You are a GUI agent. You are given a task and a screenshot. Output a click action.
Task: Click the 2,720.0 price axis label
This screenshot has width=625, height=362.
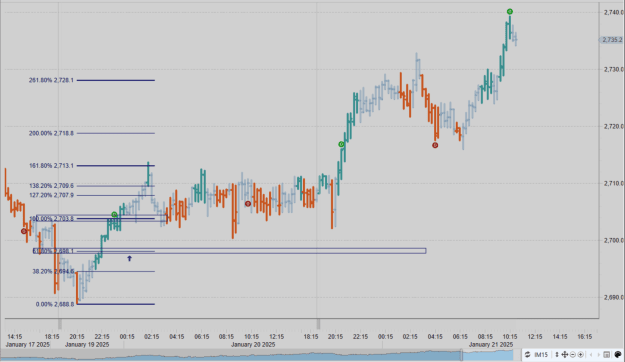pyautogui.click(x=613, y=126)
